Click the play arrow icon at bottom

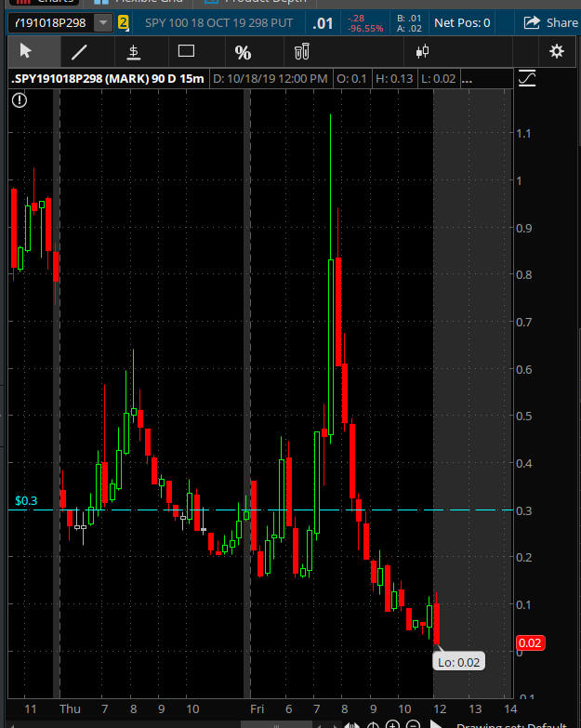pyautogui.click(x=436, y=723)
